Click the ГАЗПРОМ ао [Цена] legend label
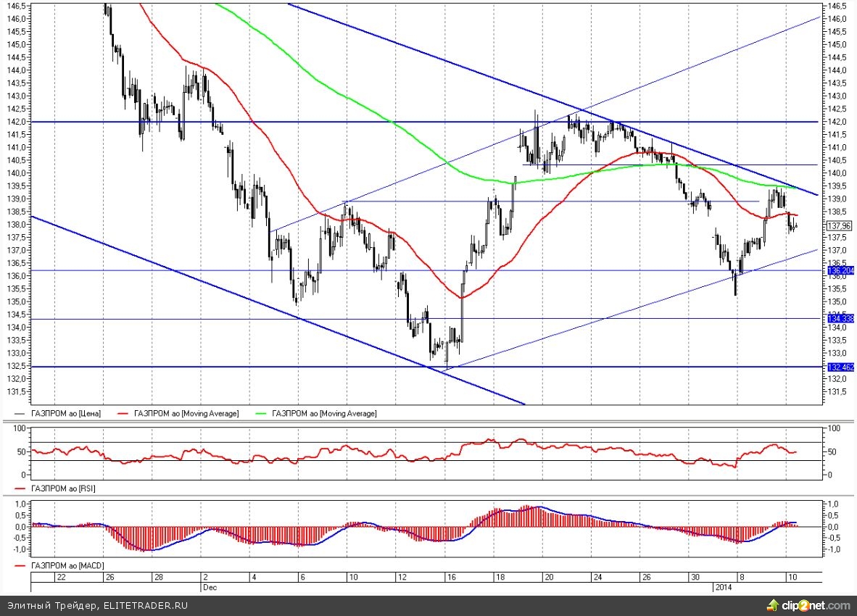The width and height of the screenshot is (857, 616). [x=66, y=413]
